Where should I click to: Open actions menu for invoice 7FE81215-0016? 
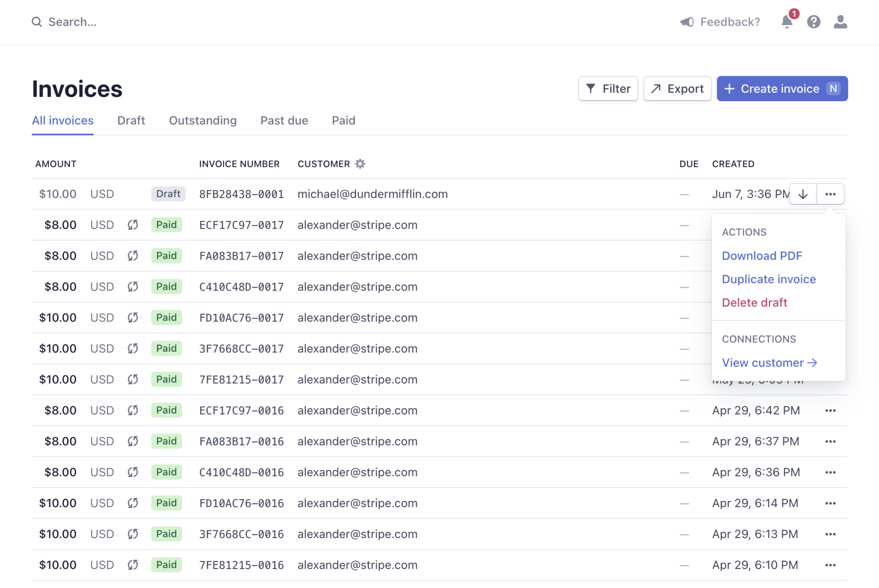831,565
